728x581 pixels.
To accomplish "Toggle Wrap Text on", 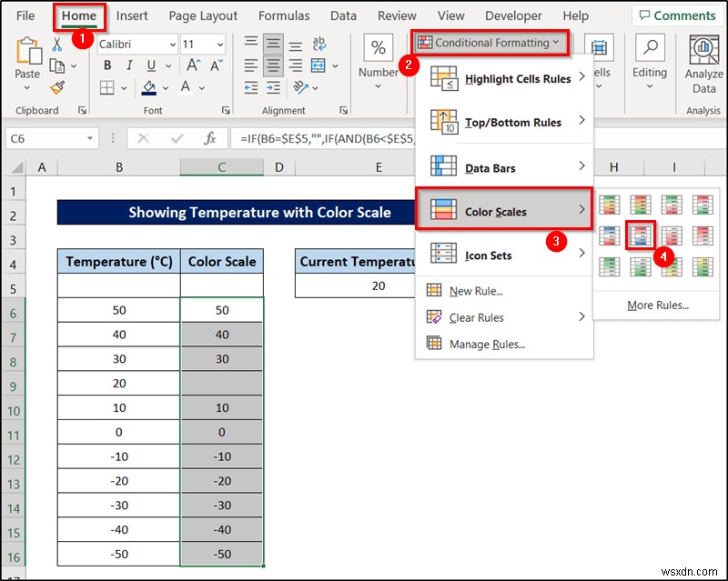I will [320, 44].
